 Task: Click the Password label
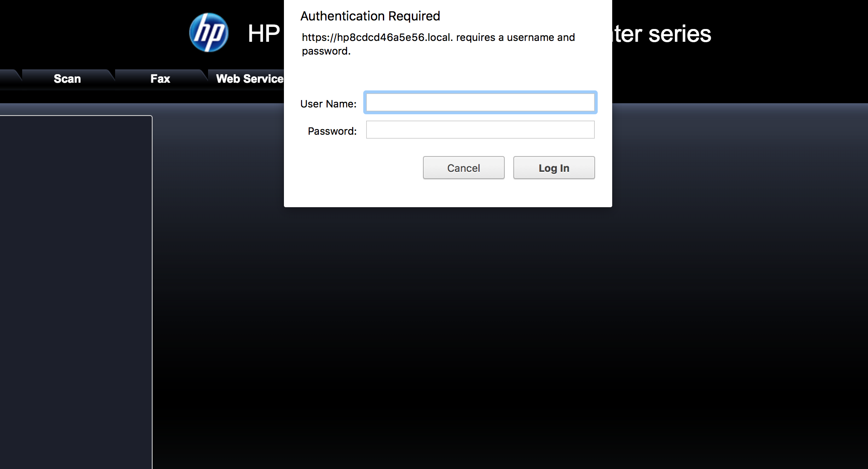[x=332, y=131]
